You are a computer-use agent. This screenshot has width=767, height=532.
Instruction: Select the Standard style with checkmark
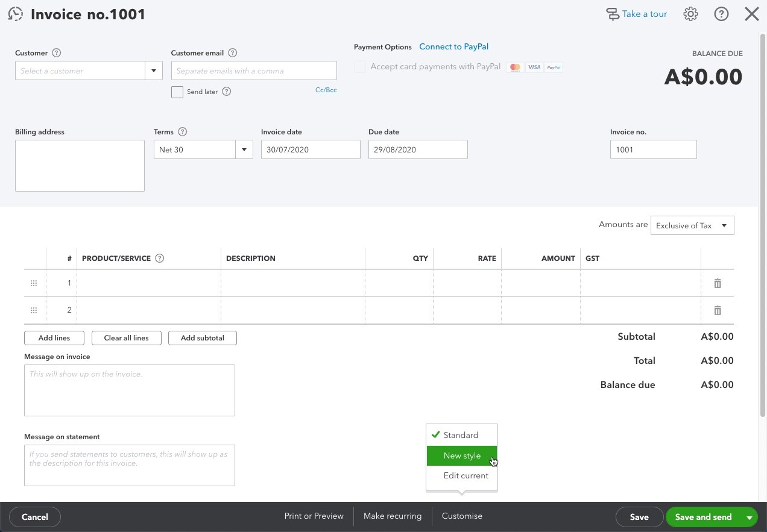461,435
